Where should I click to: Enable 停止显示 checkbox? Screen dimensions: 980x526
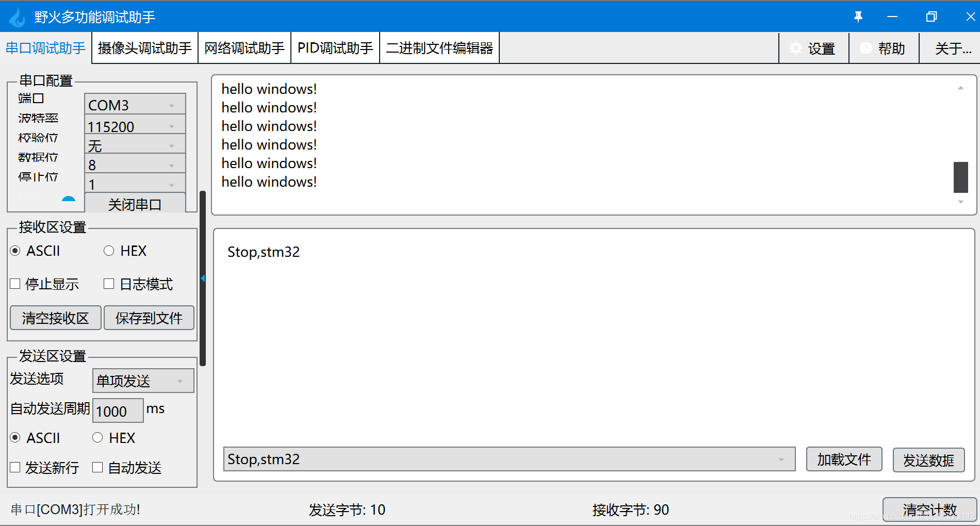15,284
